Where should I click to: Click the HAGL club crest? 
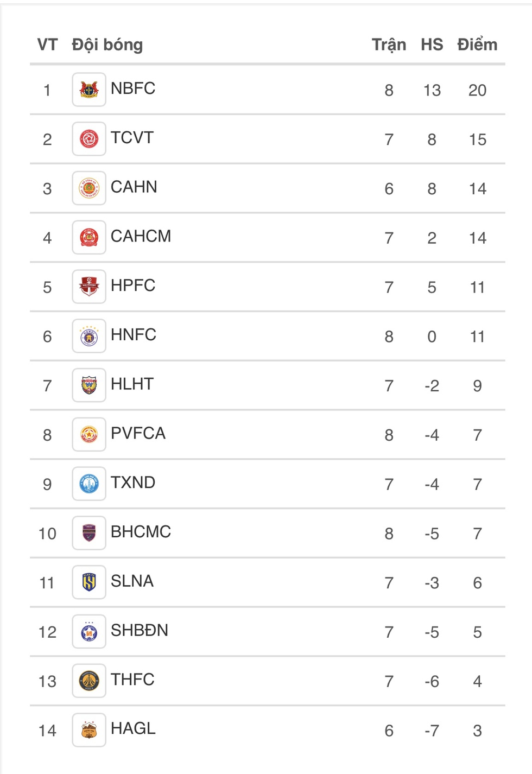click(x=89, y=730)
